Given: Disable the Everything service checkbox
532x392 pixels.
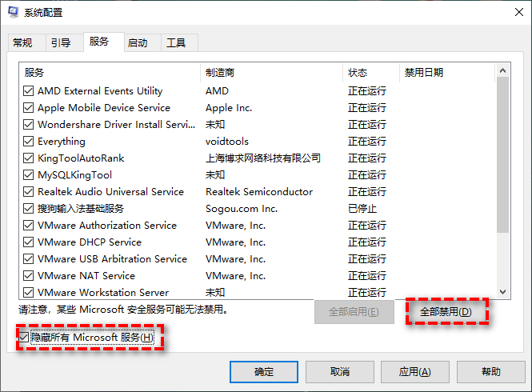Looking at the screenshot, I should (29, 141).
